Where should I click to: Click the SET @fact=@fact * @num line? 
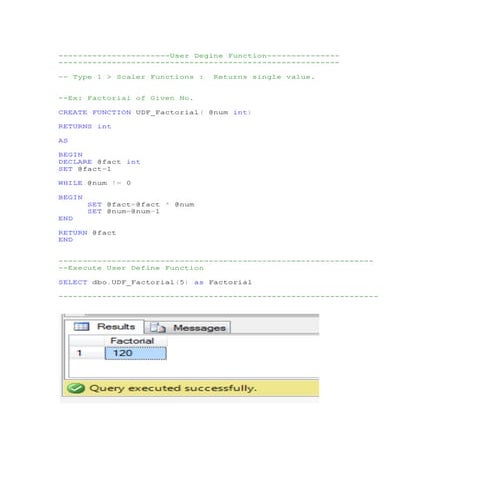tap(141, 204)
